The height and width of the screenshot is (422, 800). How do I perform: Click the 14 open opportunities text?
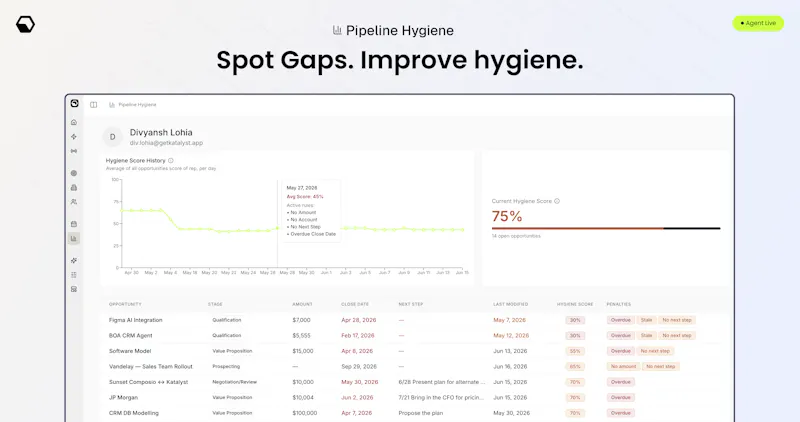pyautogui.click(x=516, y=236)
